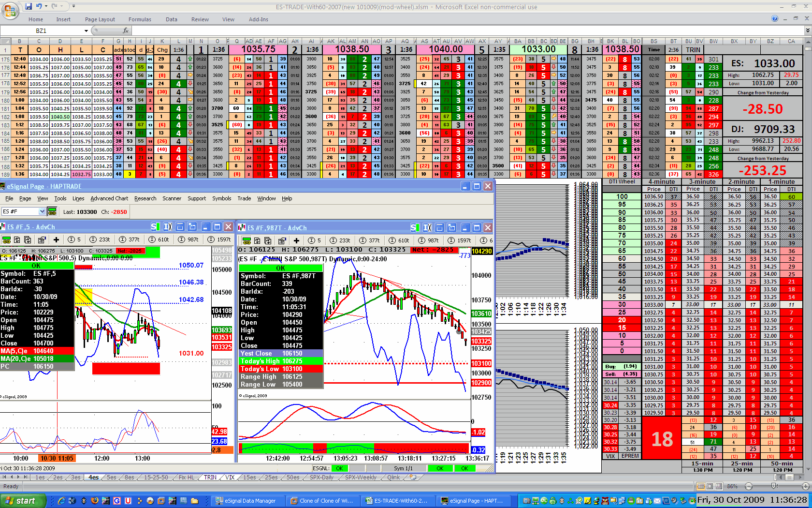Open the Windows Start menu
The height and width of the screenshot is (508, 812).
point(23,501)
